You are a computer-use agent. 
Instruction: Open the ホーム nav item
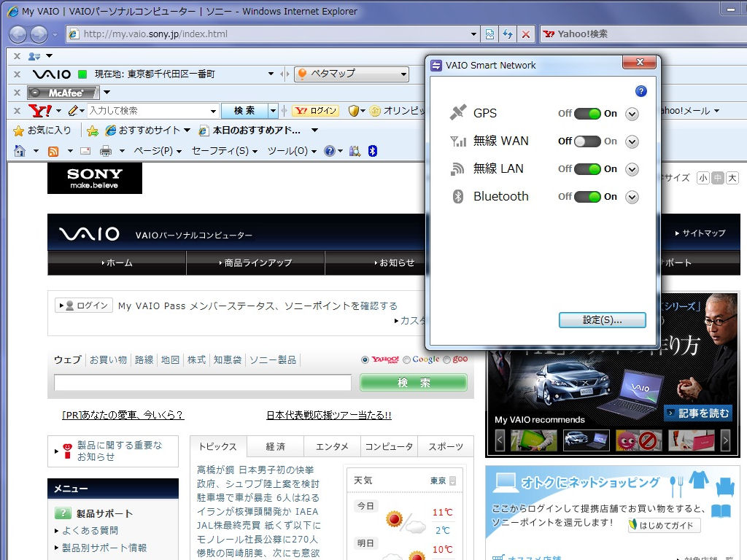point(117,262)
